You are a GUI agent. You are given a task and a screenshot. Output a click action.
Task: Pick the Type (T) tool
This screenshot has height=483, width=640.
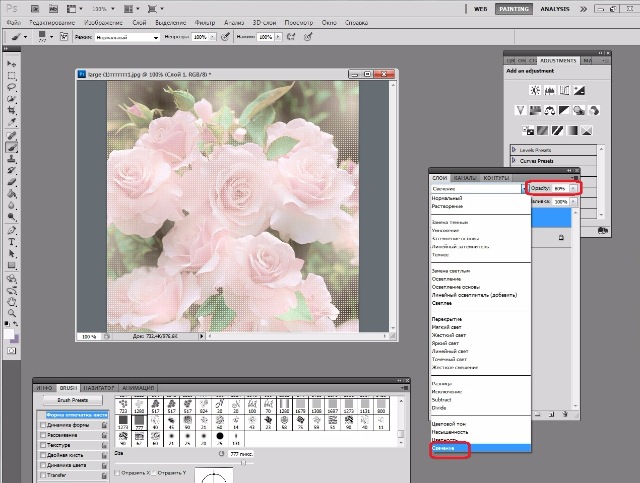pos(11,241)
